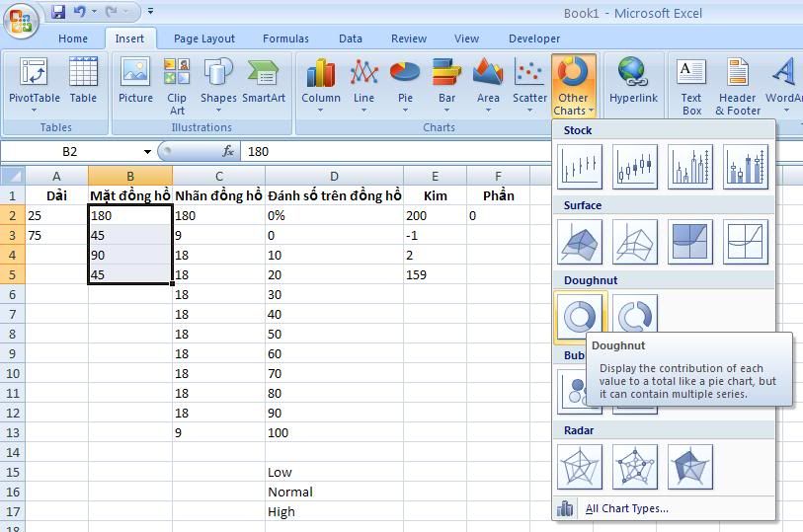Image resolution: width=803 pixels, height=532 pixels.
Task: Open the Clip Art tool
Action: [x=177, y=86]
